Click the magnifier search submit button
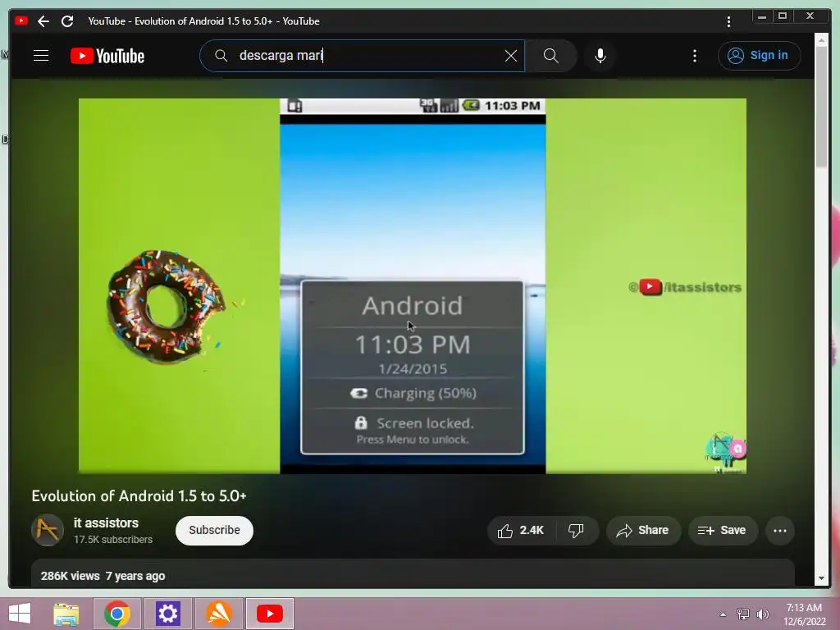Screen dimensions: 840x630 [550, 56]
